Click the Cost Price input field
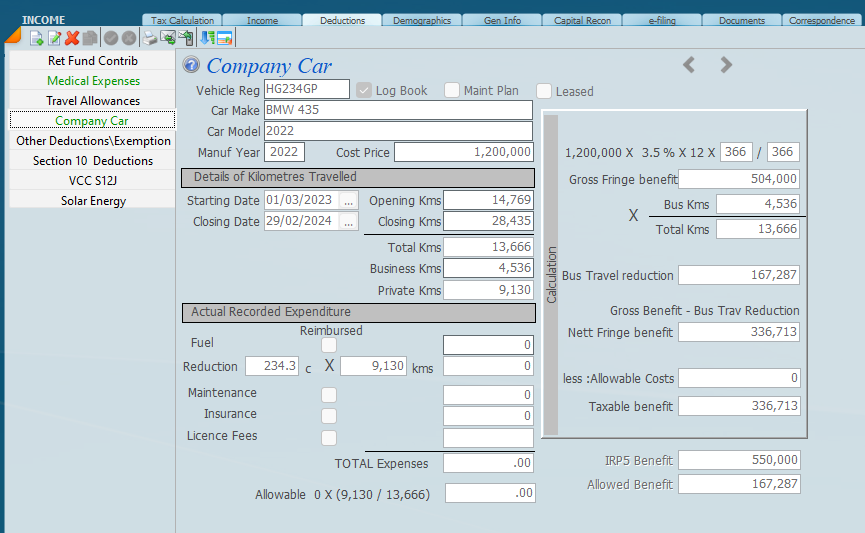 pyautogui.click(x=463, y=152)
